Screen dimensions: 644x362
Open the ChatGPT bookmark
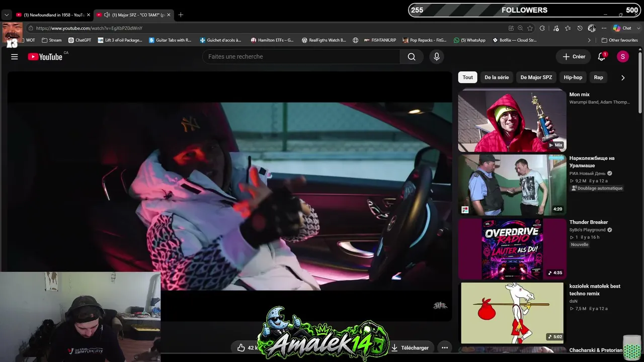(79, 40)
